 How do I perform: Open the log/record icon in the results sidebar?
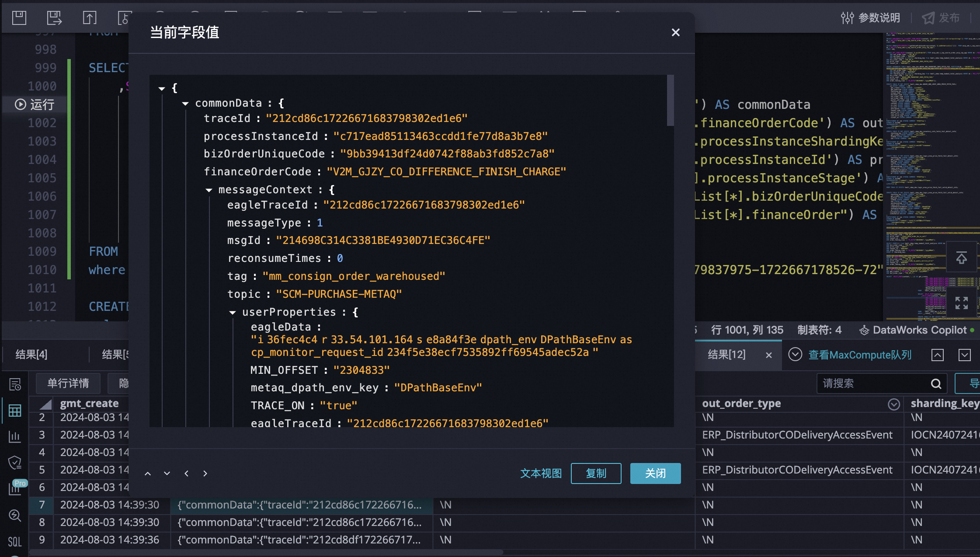(15, 384)
